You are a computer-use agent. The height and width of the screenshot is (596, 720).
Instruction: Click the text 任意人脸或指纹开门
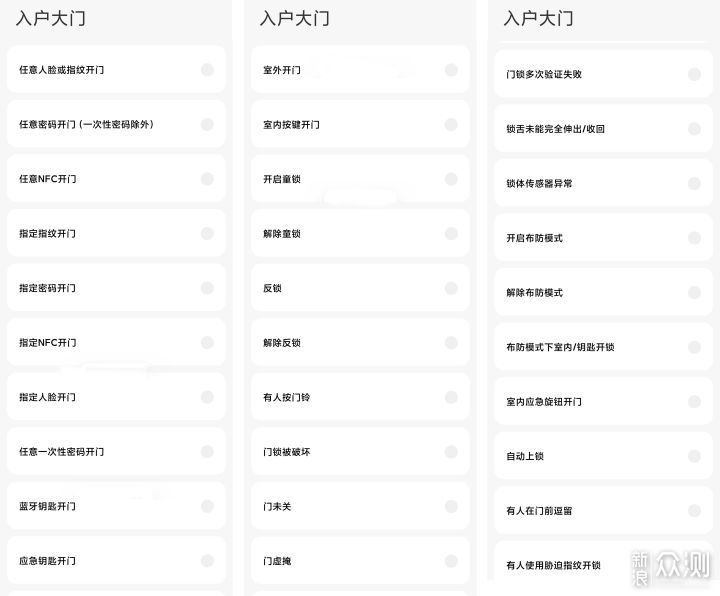coord(62,70)
